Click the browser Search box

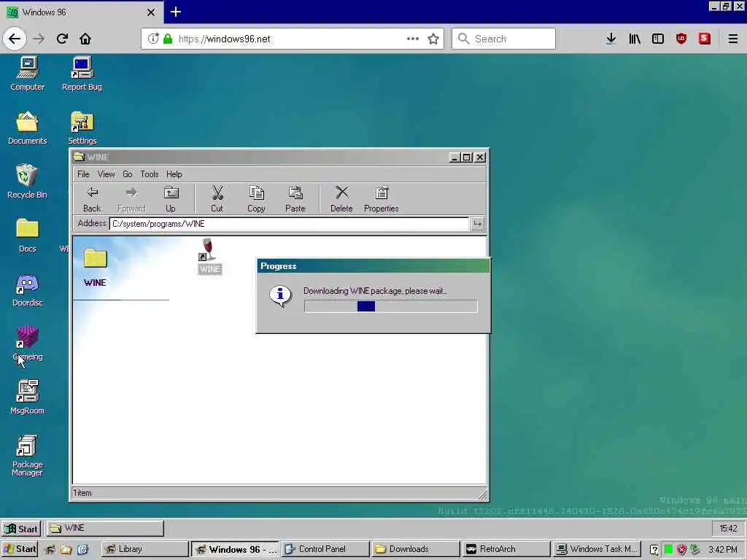click(503, 39)
